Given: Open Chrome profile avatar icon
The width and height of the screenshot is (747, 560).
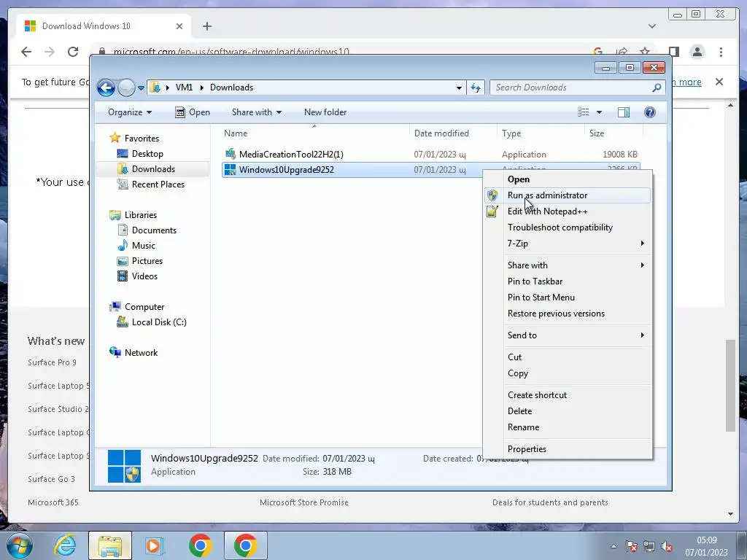Looking at the screenshot, I should [x=697, y=52].
